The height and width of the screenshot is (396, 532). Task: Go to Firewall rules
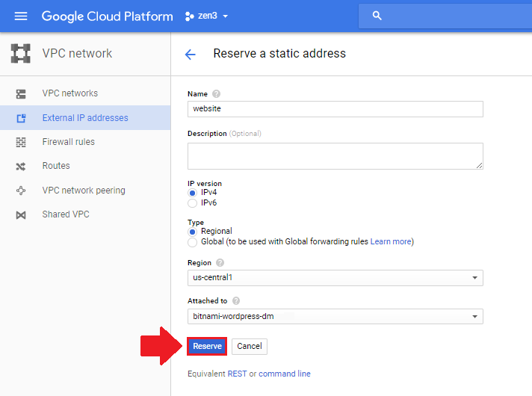click(68, 142)
